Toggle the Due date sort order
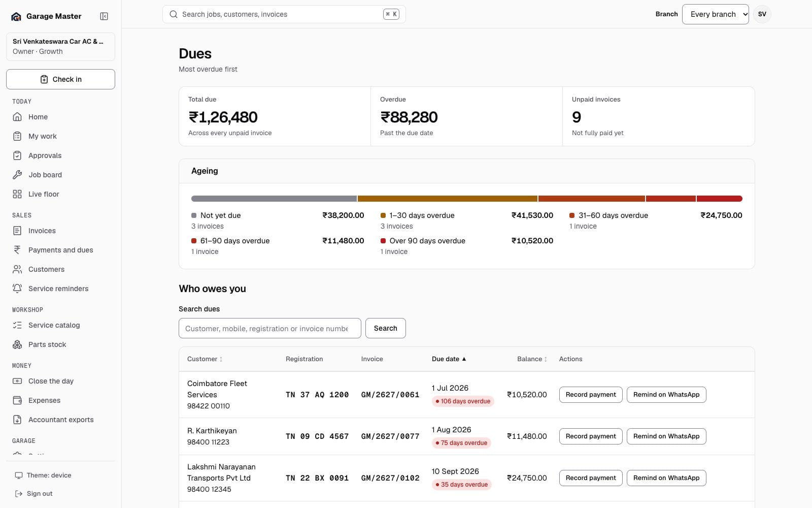The image size is (812, 508). point(449,359)
